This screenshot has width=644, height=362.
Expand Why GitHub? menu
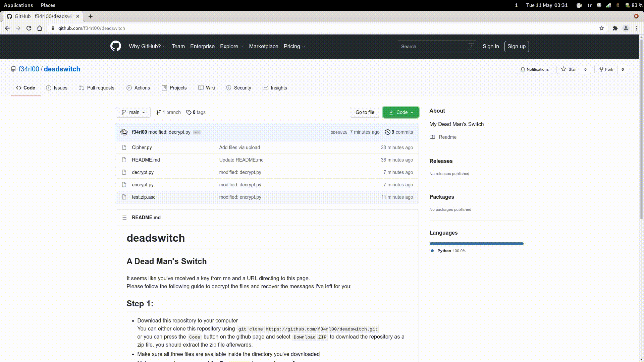point(147,47)
